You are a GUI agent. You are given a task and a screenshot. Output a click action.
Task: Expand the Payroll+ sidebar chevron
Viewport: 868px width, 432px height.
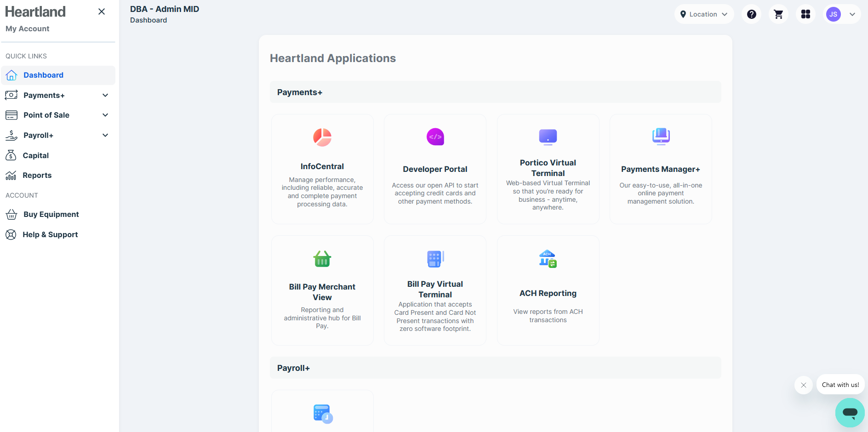click(x=105, y=135)
